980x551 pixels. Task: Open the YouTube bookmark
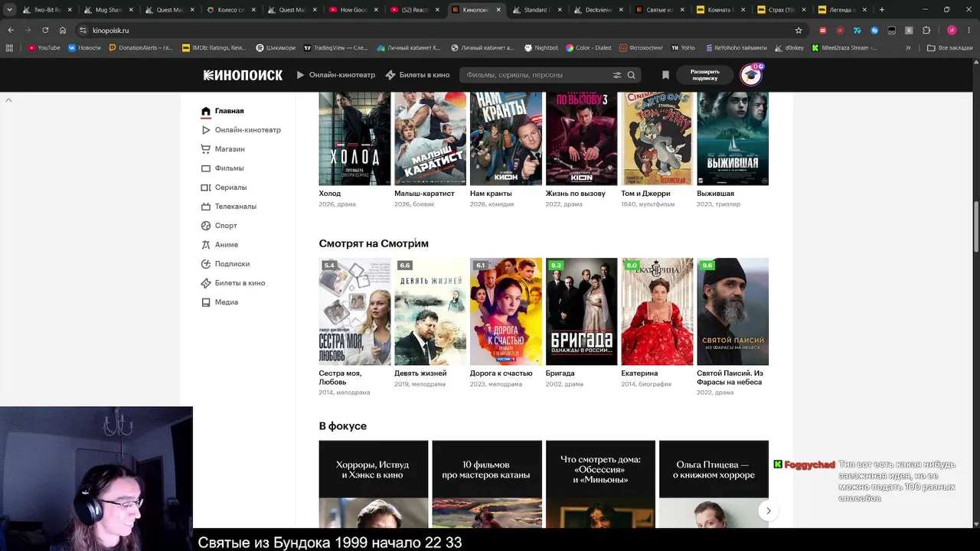click(44, 47)
